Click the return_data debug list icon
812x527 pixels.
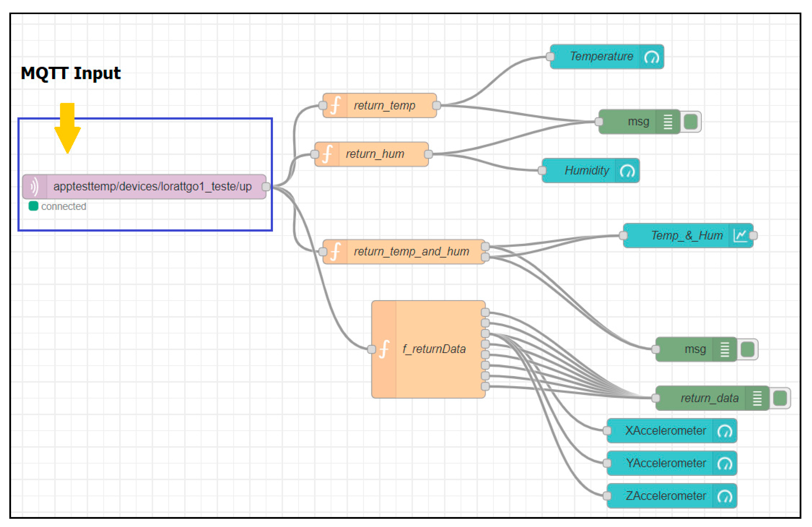pos(757,398)
